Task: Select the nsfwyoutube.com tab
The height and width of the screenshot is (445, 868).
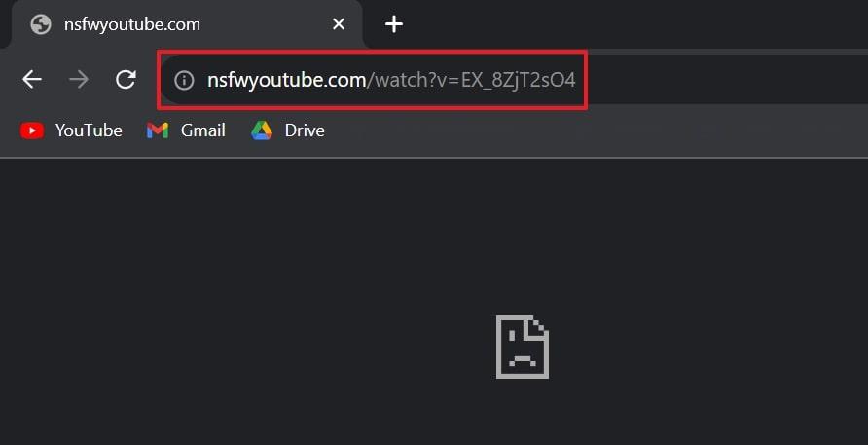Action: tap(187, 24)
